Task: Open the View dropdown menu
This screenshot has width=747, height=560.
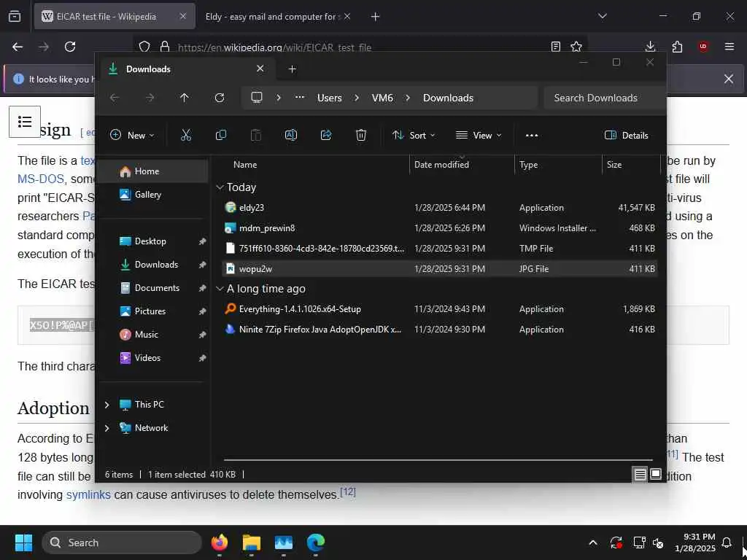Action: [x=479, y=135]
